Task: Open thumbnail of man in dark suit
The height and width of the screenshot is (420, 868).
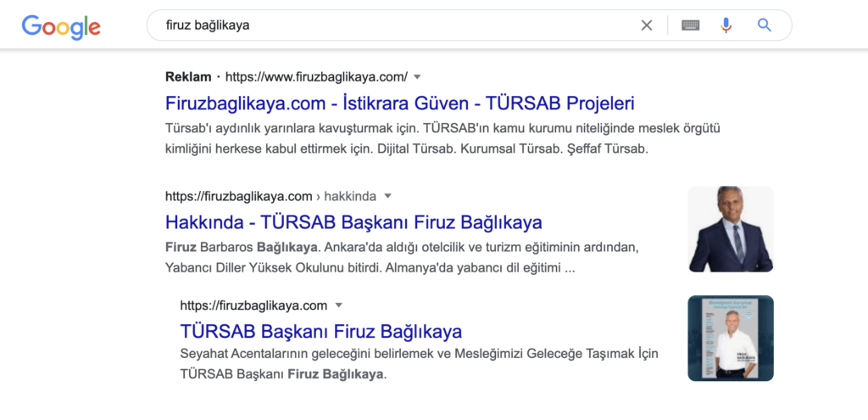Action: 731,229
